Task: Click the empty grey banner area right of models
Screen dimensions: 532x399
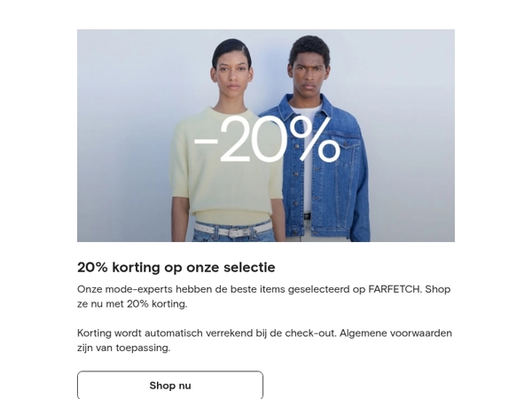Action: point(412,136)
